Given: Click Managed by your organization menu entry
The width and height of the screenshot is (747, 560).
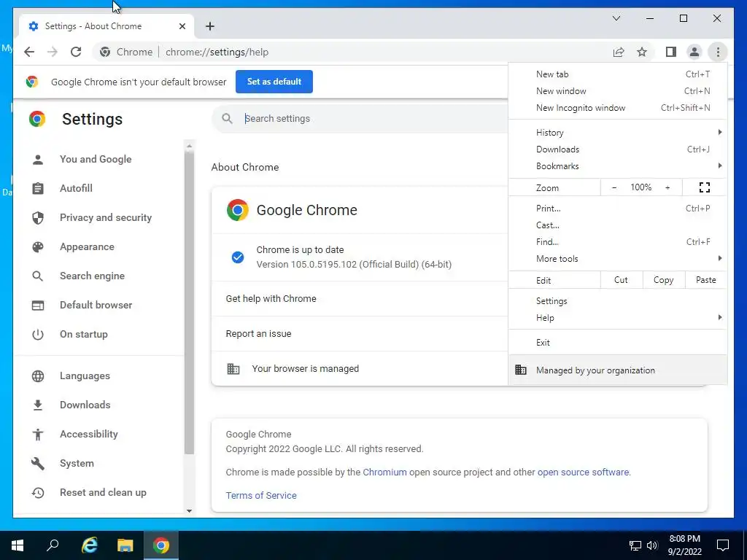Looking at the screenshot, I should (x=617, y=370).
